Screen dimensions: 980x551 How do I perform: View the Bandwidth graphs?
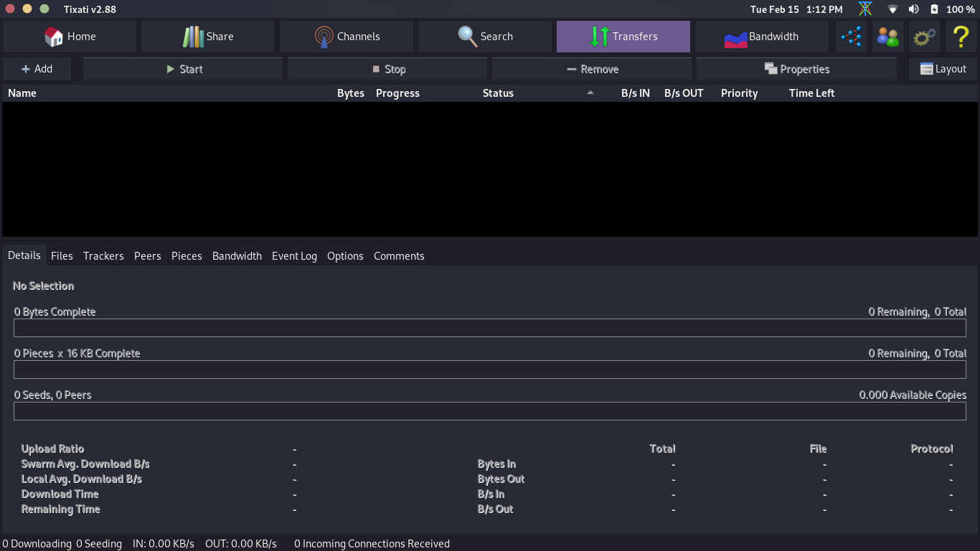[x=761, y=36]
